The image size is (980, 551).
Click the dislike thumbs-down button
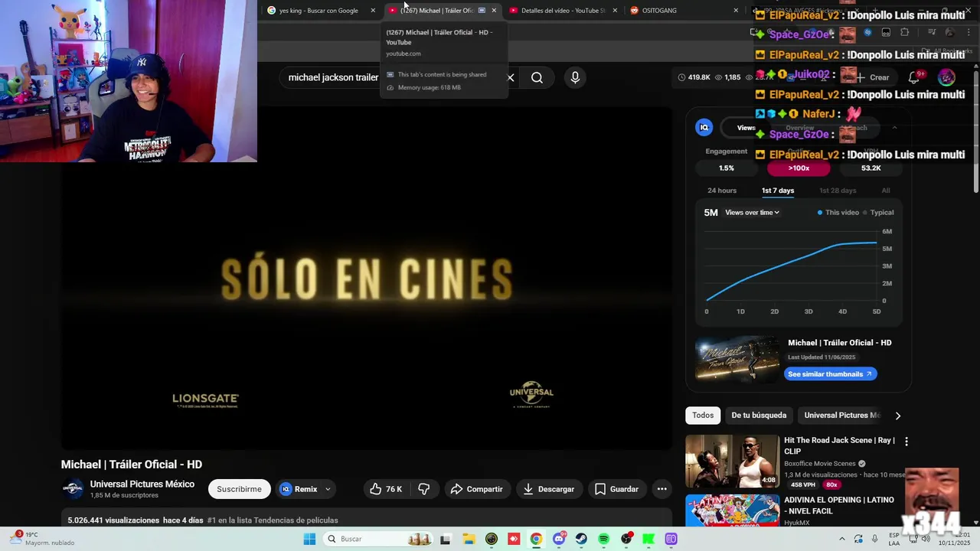pos(423,489)
